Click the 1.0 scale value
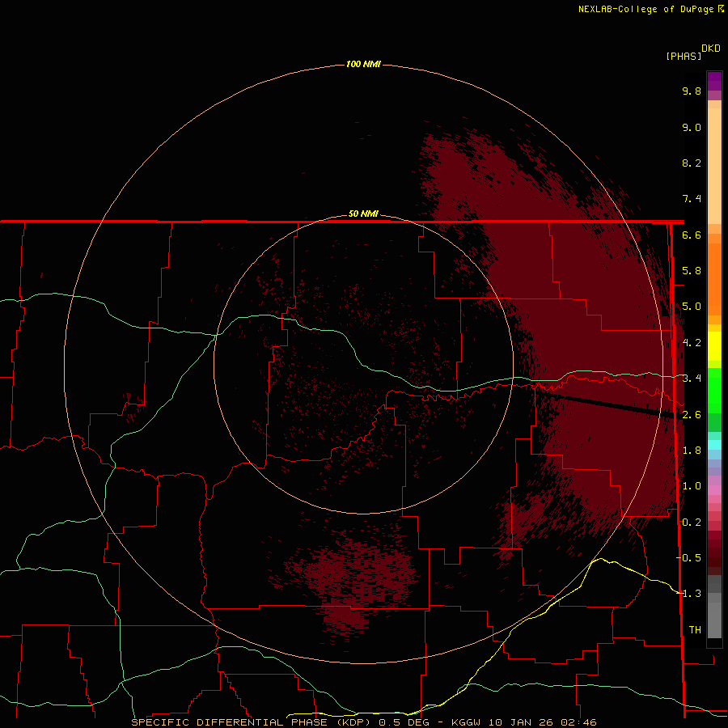Image resolution: width=728 pixels, height=728 pixels. click(692, 487)
